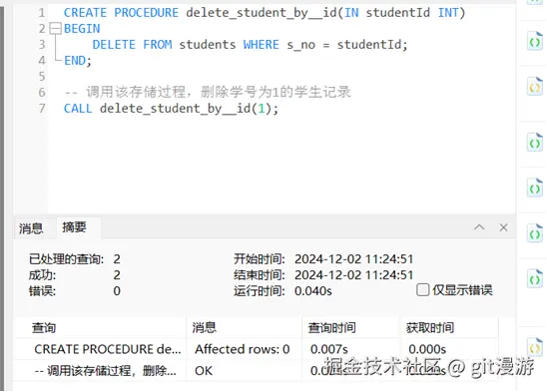Close the results panel with the X
The height and width of the screenshot is (392, 547).
click(x=503, y=227)
